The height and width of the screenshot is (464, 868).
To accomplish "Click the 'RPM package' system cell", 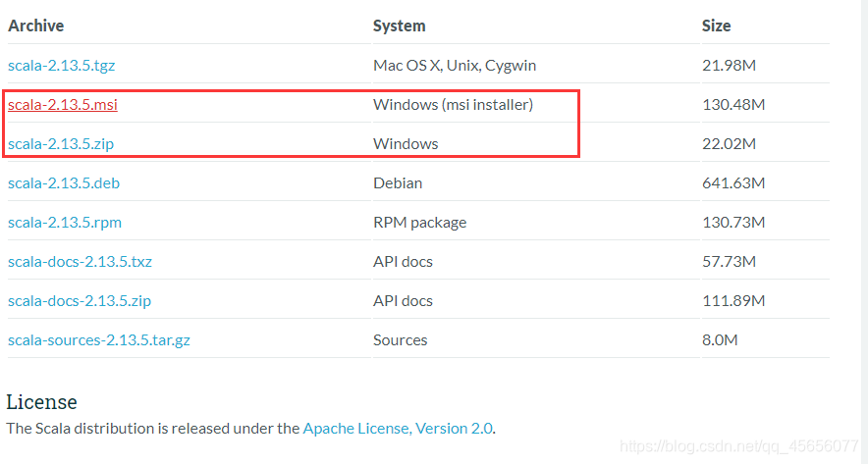I will pyautogui.click(x=419, y=223).
